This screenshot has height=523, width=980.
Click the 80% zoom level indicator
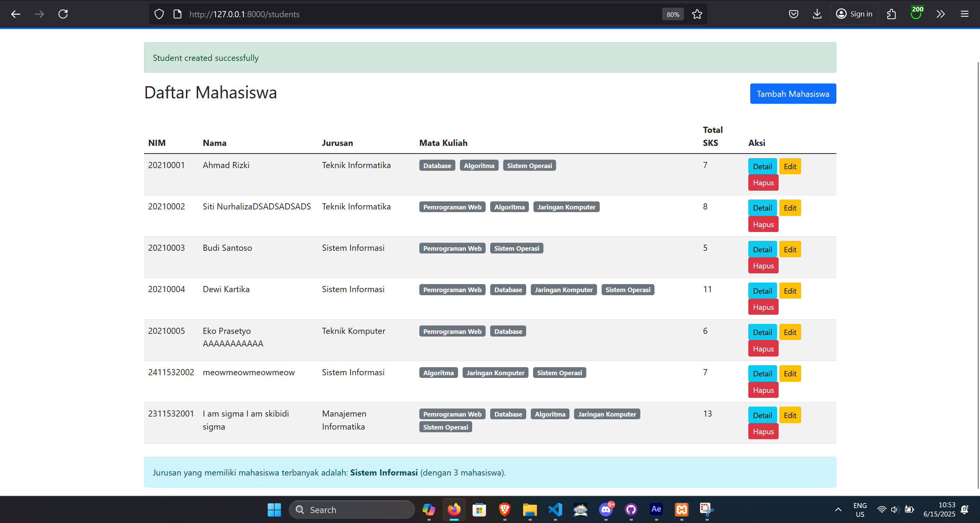(672, 14)
